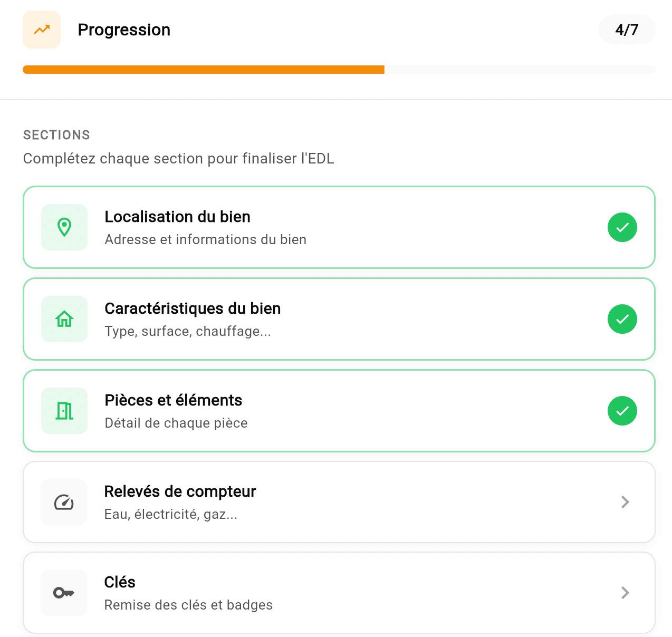The image size is (672, 637).
Task: Click the green house icon
Action: (x=64, y=319)
